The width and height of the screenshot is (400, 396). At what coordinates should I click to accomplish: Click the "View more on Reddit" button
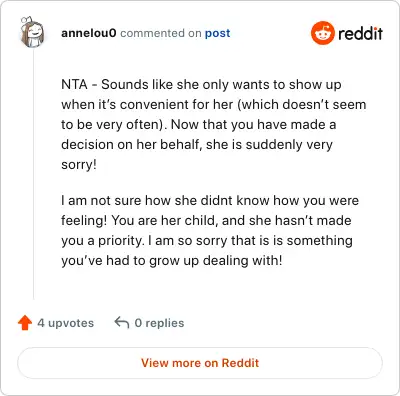tap(200, 363)
